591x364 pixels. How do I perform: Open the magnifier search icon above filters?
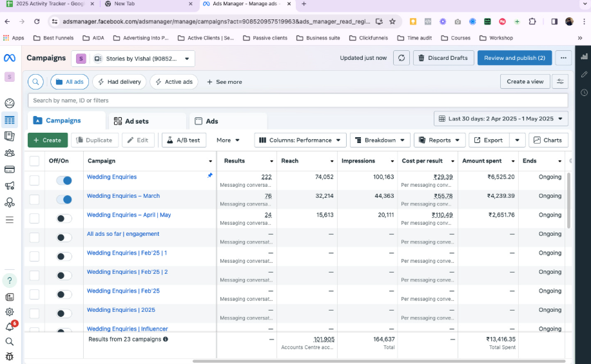pos(36,82)
